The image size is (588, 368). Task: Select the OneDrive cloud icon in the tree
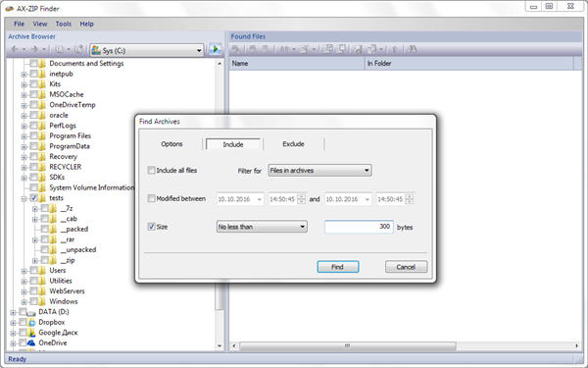click(31, 342)
